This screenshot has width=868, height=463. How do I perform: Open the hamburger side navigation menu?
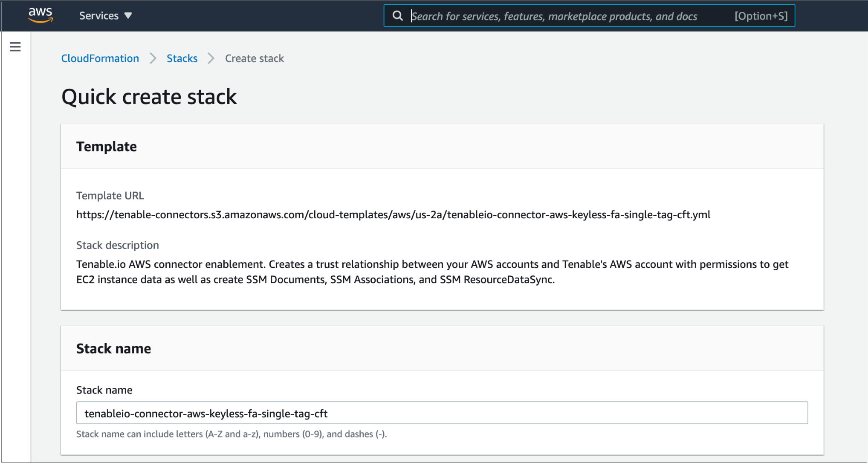15,47
